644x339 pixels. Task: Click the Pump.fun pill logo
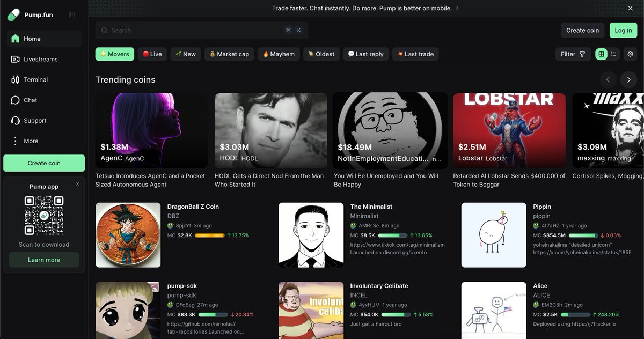click(13, 14)
